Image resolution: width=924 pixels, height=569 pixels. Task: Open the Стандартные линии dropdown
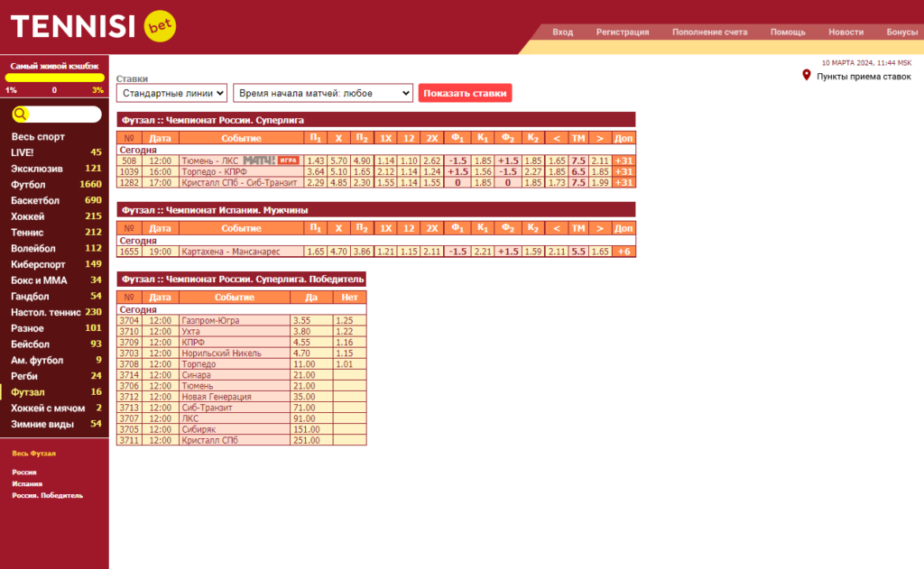click(171, 93)
